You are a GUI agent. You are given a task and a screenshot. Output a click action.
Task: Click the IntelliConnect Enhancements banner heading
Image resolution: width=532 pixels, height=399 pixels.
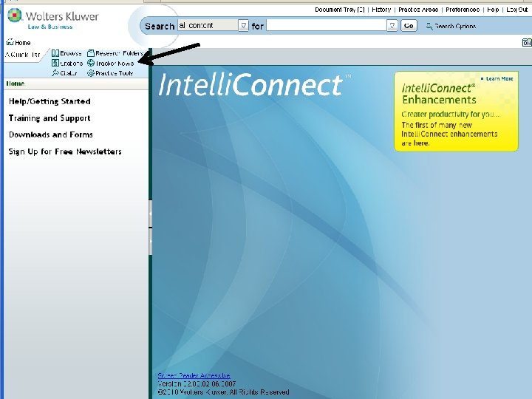coord(439,94)
